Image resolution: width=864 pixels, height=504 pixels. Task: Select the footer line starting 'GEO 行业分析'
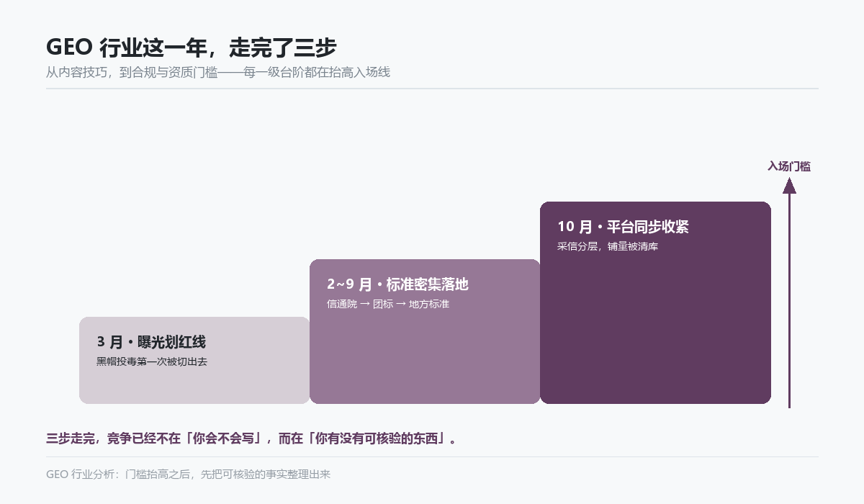click(188, 474)
